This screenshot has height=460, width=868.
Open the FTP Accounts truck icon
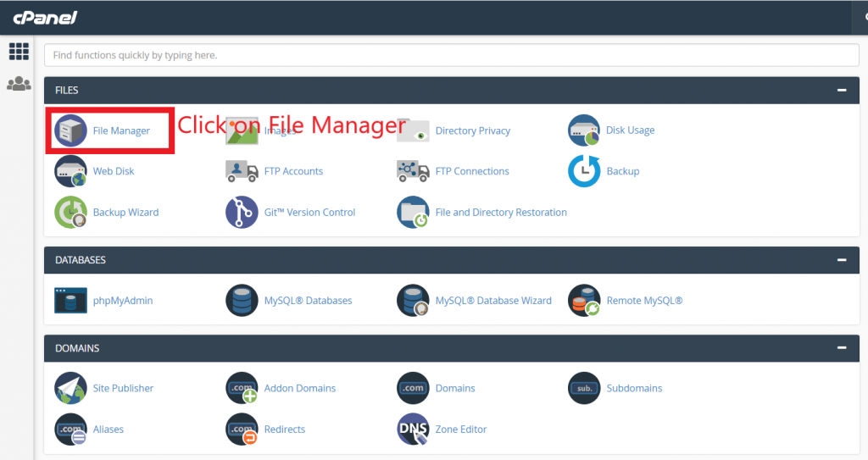click(242, 171)
